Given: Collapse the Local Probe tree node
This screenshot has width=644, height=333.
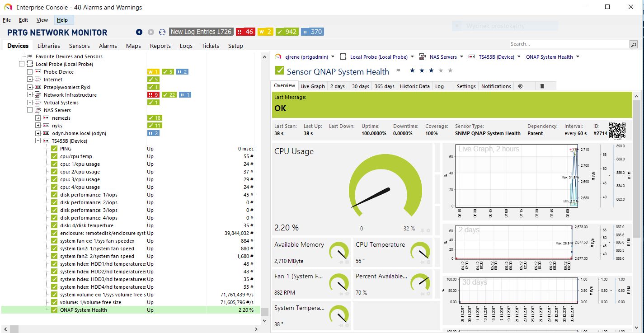Looking at the screenshot, I should 22,64.
